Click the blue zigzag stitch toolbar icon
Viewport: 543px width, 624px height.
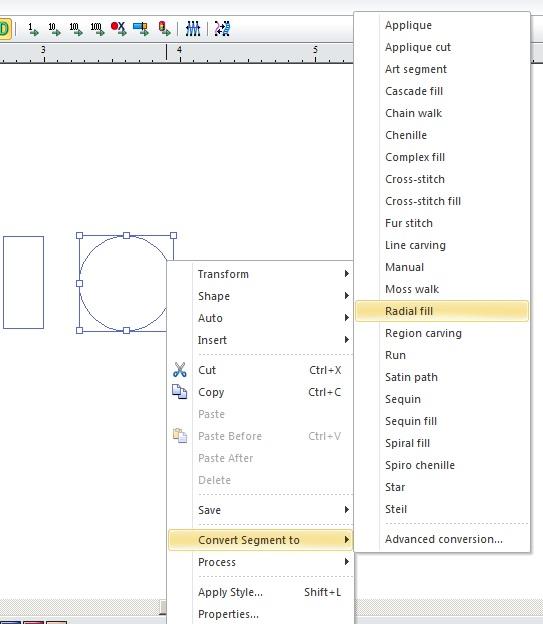[x=193, y=29]
